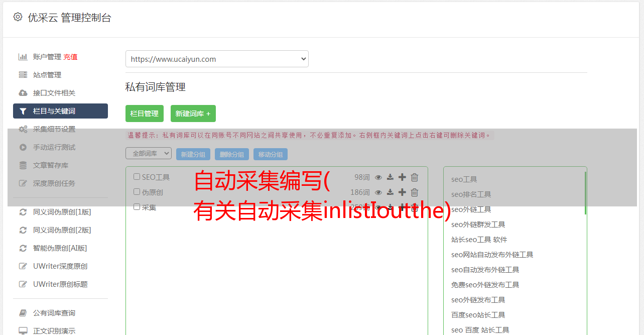
Task: Click the server icon for 站点管理
Action: coord(23,75)
